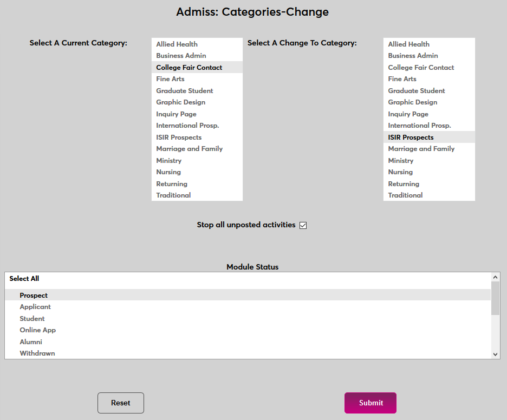Select Traditional in Change To category list
Image resolution: width=507 pixels, height=420 pixels.
pos(405,195)
